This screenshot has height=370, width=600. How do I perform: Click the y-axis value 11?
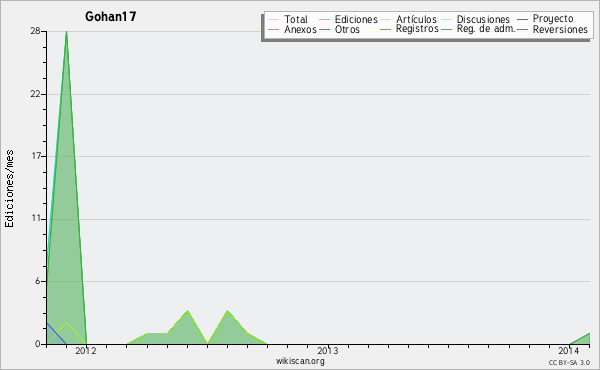pyautogui.click(x=36, y=218)
